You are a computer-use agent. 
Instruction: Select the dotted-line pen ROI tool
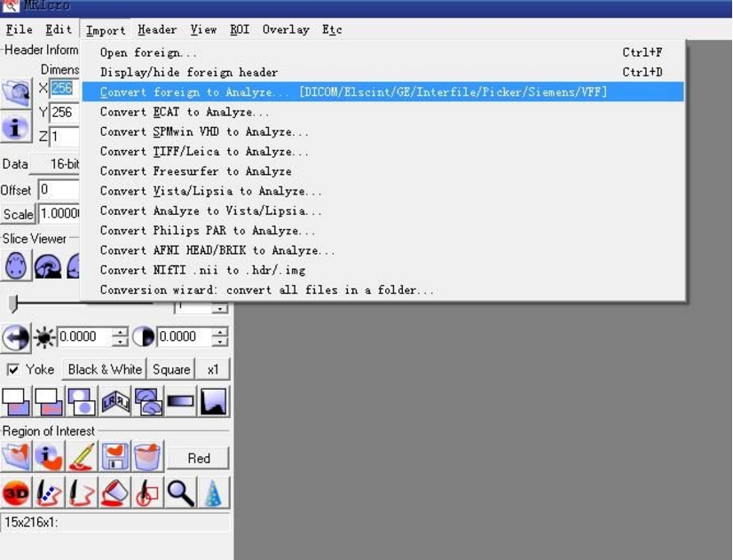click(x=49, y=493)
